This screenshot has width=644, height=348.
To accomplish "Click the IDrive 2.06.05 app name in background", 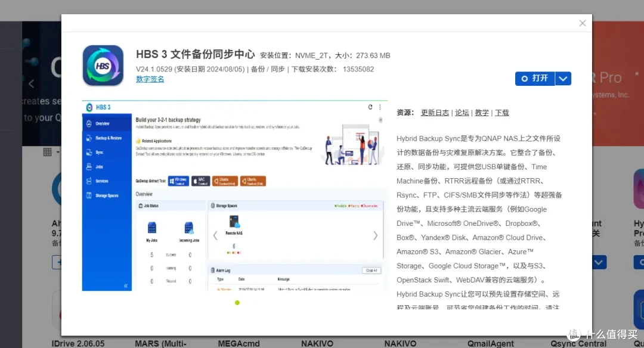I will (x=78, y=343).
